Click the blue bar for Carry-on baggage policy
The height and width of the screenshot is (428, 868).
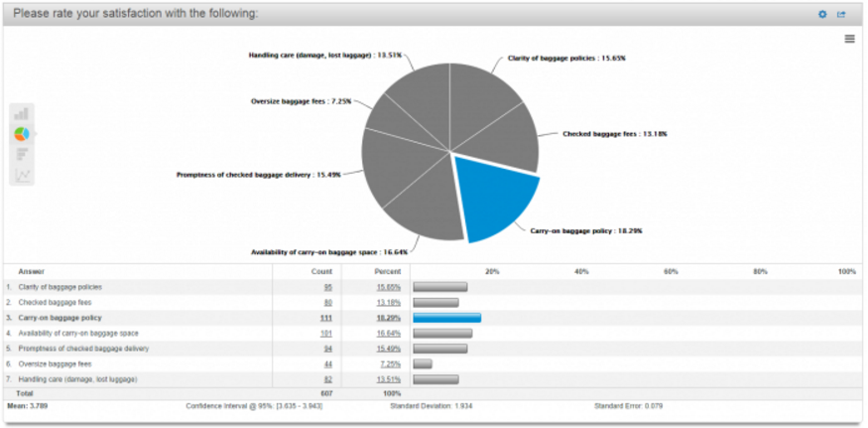click(x=446, y=318)
